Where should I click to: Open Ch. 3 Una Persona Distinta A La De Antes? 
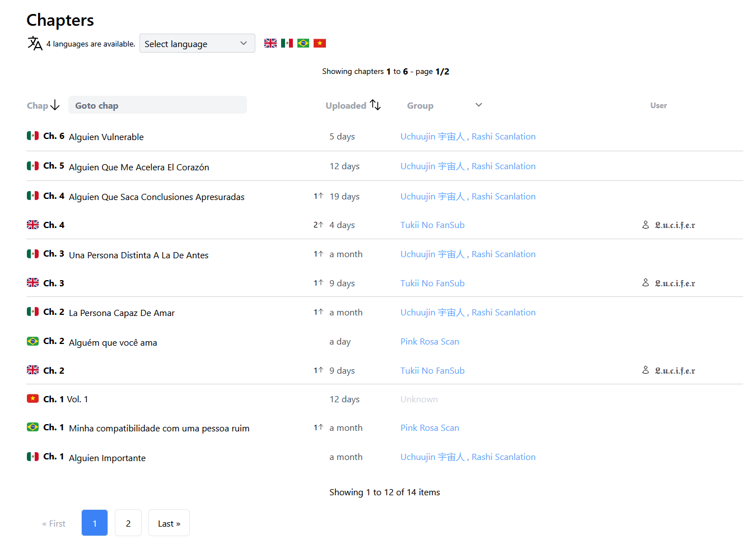click(126, 254)
